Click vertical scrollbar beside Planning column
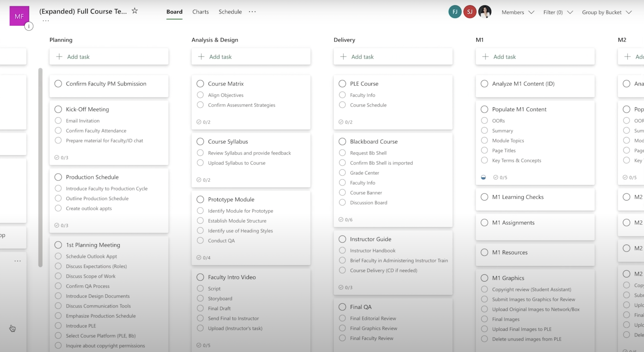644x352 pixels. tap(40, 167)
